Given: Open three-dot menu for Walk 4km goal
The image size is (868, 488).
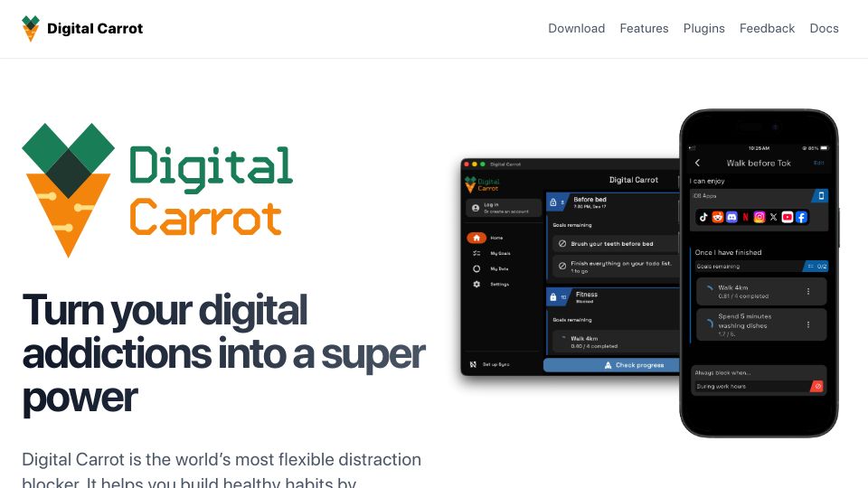Looking at the screenshot, I should 808,292.
